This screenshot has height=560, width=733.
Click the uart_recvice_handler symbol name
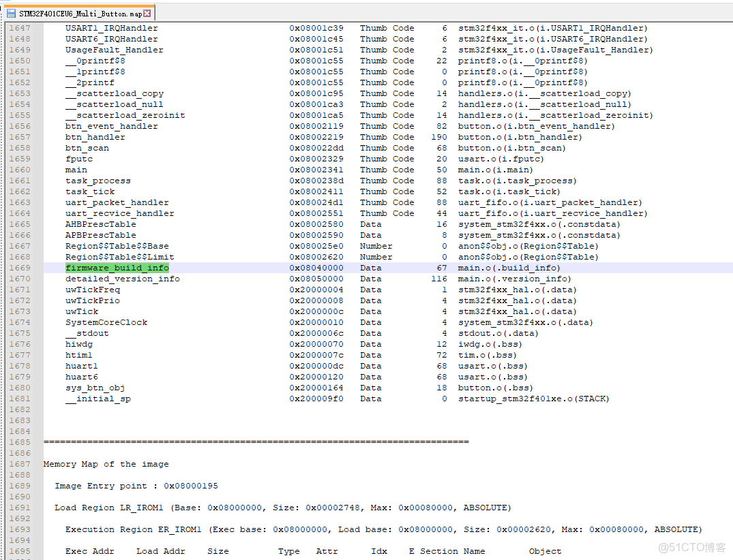120,213
